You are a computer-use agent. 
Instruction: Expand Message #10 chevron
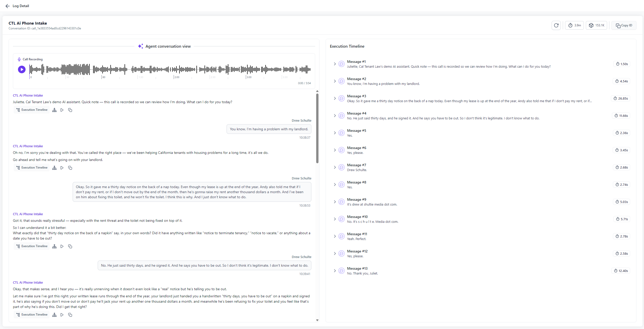click(335, 219)
